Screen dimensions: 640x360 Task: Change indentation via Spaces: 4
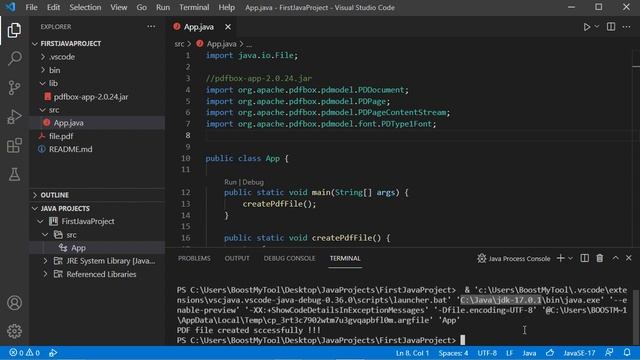point(453,353)
